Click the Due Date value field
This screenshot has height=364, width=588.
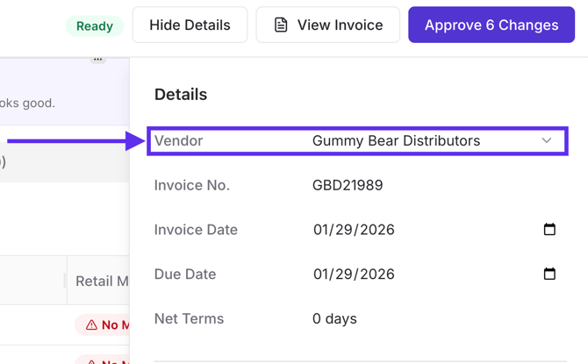click(354, 274)
